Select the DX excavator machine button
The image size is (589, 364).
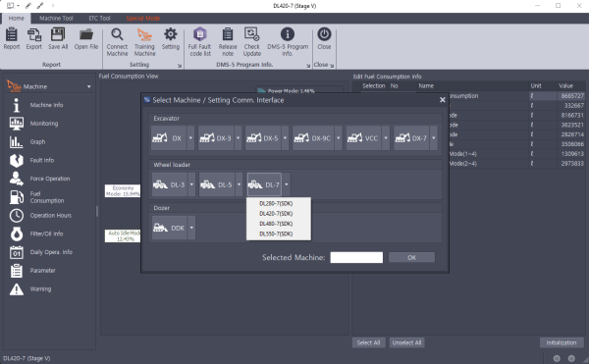(x=168, y=138)
